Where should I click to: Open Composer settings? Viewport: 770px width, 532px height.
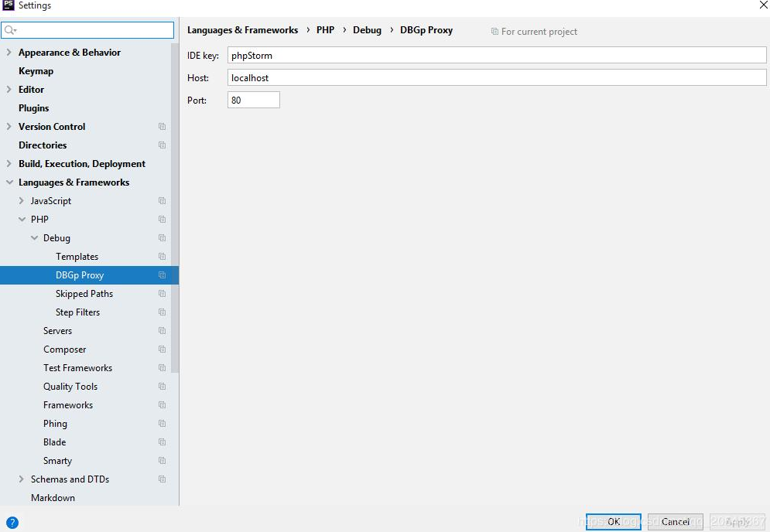click(x=65, y=350)
